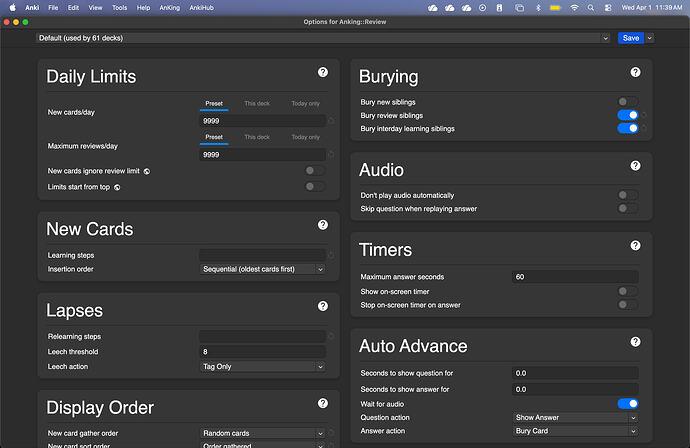This screenshot has height=448, width=690.
Task: Enable Bury new siblings
Action: click(x=627, y=102)
